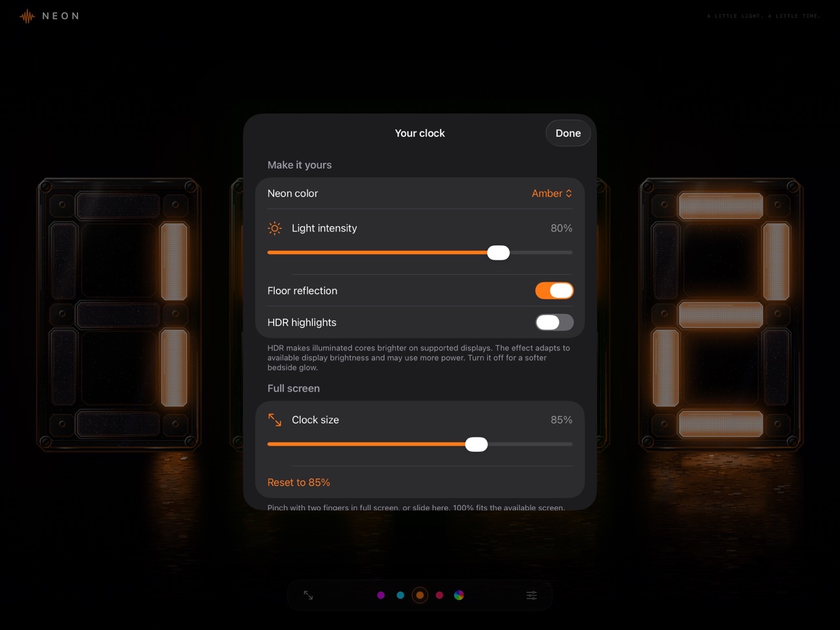The image size is (840, 630).
Task: Click the resize arrows icon beside Clock size
Action: 275,420
